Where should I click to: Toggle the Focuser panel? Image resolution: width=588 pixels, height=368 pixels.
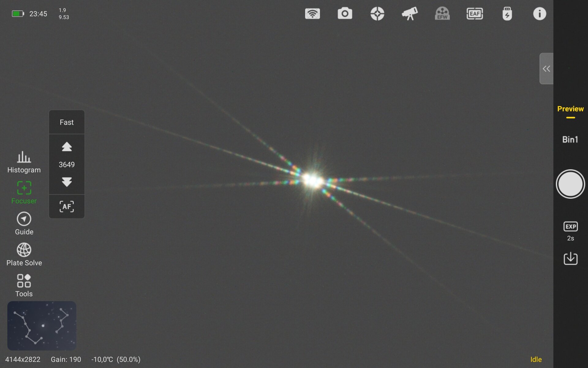24,193
